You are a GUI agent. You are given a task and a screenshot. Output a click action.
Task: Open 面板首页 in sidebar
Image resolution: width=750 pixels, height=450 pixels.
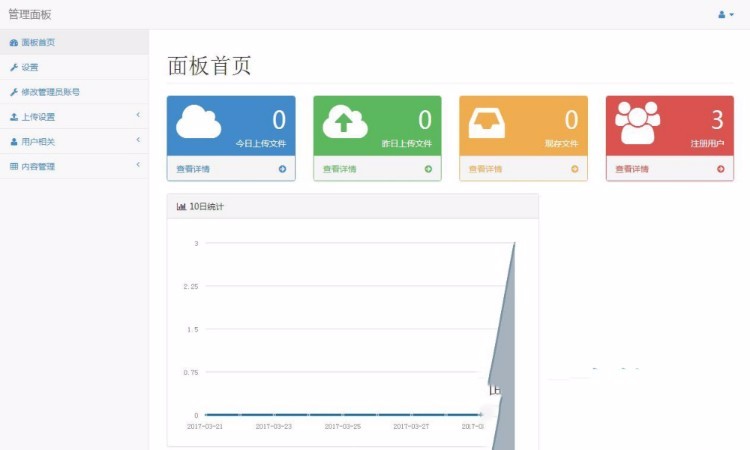click(x=74, y=42)
